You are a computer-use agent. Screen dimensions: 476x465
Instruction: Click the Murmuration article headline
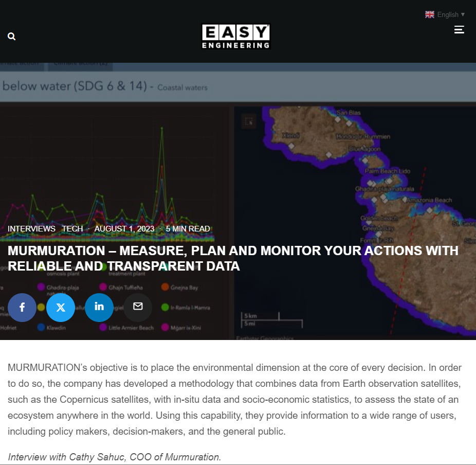coord(233,258)
